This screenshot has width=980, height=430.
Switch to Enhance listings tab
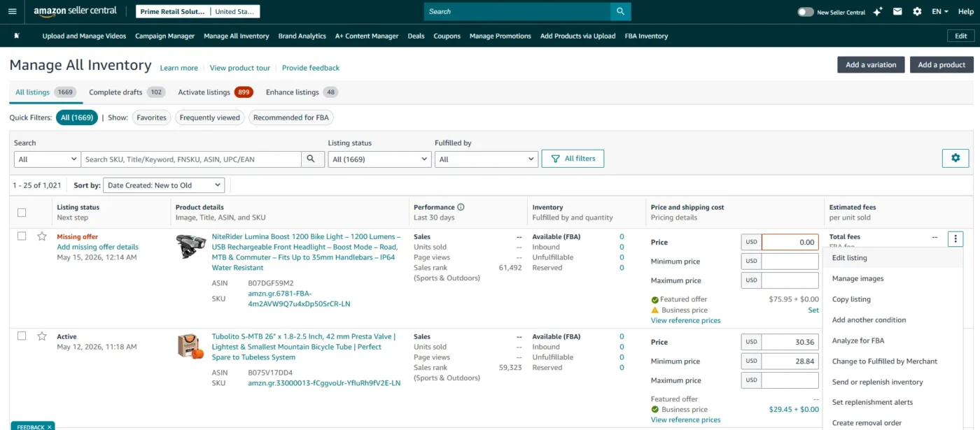click(302, 92)
